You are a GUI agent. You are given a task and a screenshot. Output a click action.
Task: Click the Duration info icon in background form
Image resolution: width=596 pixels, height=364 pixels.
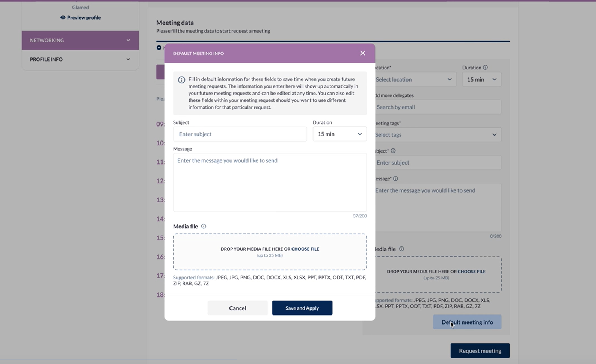485,68
